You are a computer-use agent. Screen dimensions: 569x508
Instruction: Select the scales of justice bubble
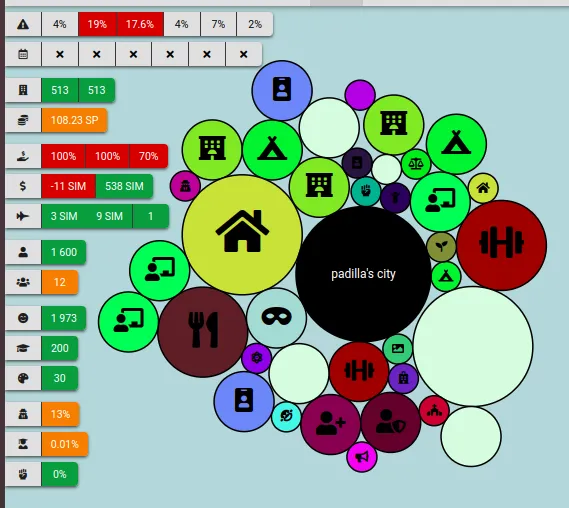[x=416, y=164]
